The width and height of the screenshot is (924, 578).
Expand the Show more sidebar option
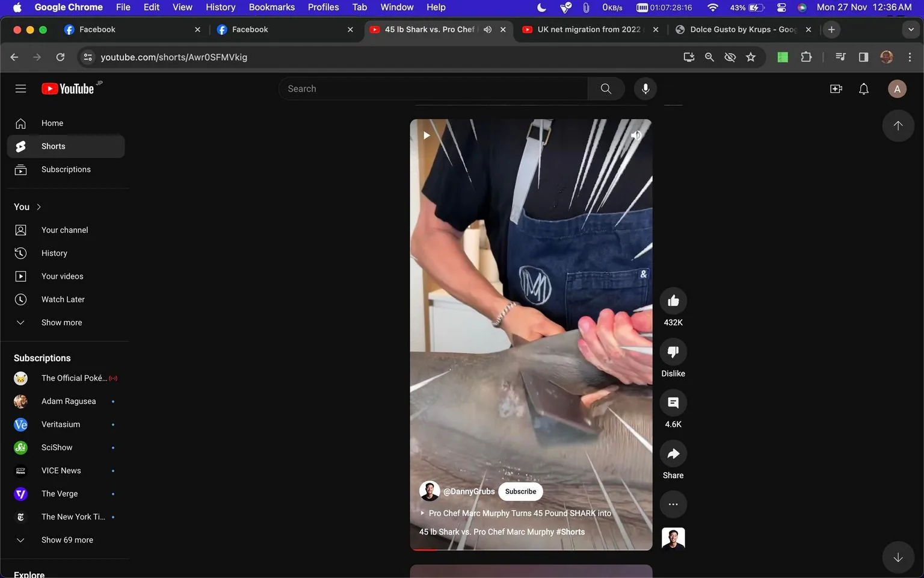[61, 322]
